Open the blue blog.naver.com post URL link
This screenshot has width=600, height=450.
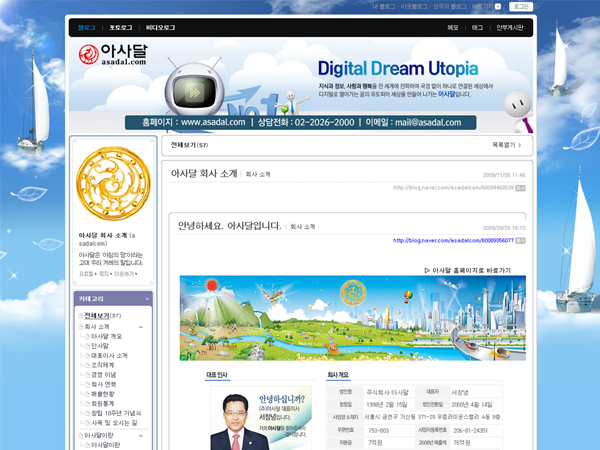(x=453, y=241)
